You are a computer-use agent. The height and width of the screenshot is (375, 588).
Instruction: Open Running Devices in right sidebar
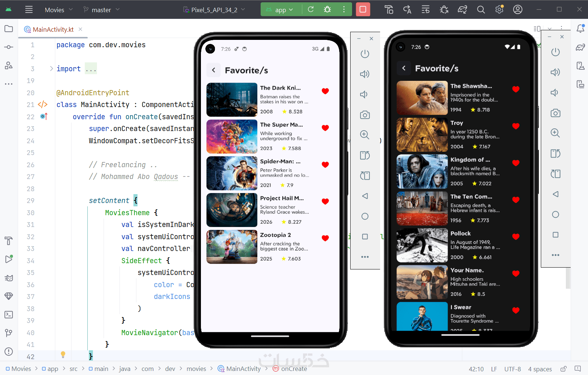580,84
